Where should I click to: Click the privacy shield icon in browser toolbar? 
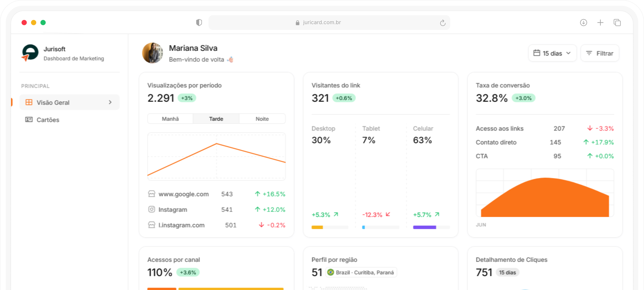click(x=199, y=23)
